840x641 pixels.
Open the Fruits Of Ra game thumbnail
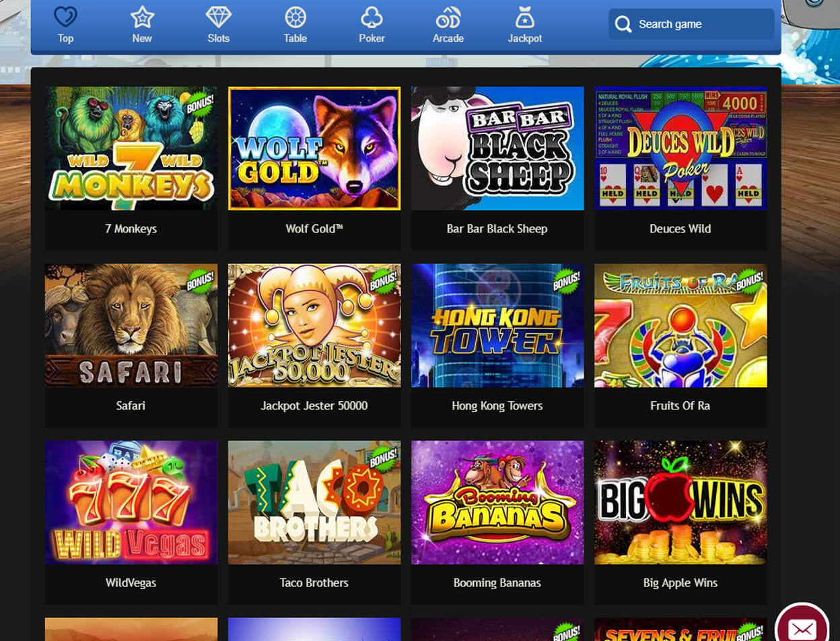pos(680,325)
